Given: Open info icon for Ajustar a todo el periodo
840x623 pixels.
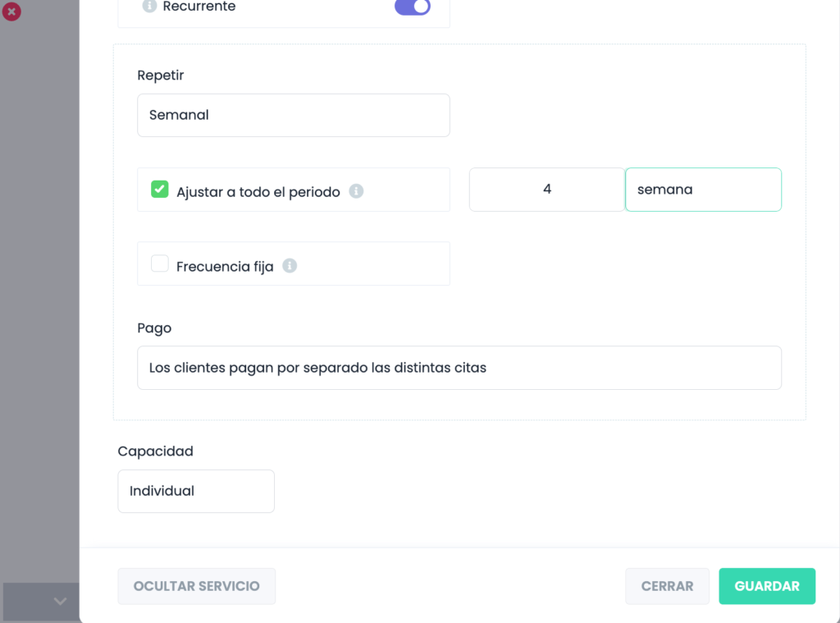Looking at the screenshot, I should [356, 191].
